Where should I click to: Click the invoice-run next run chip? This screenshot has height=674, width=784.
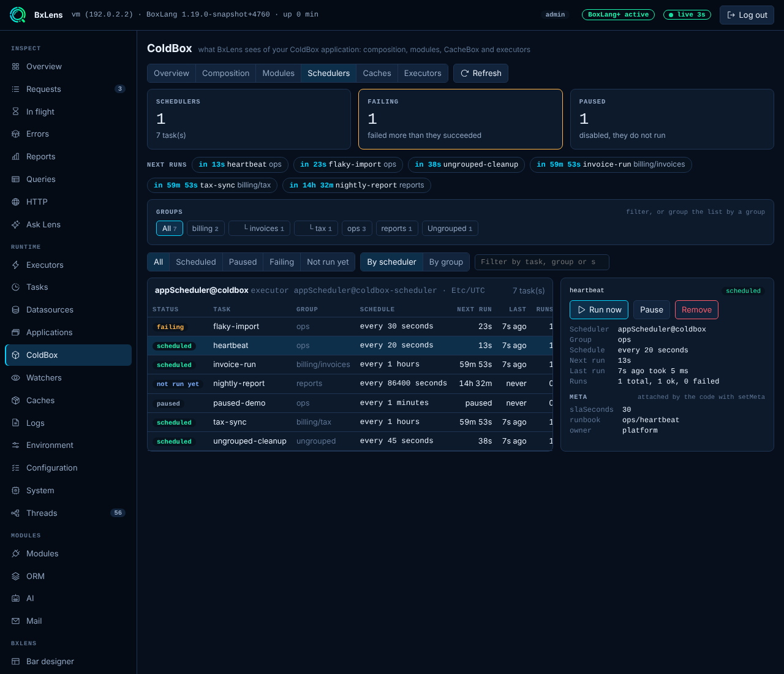pyautogui.click(x=611, y=164)
